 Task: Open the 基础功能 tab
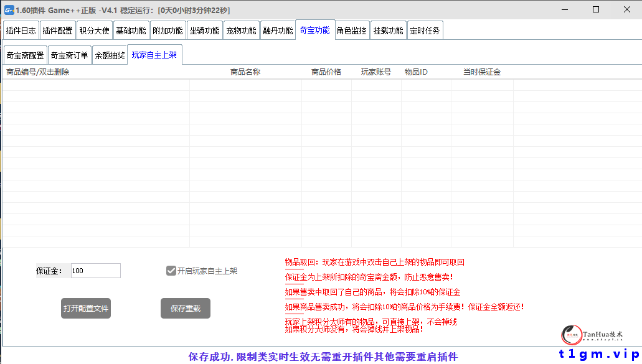click(131, 29)
